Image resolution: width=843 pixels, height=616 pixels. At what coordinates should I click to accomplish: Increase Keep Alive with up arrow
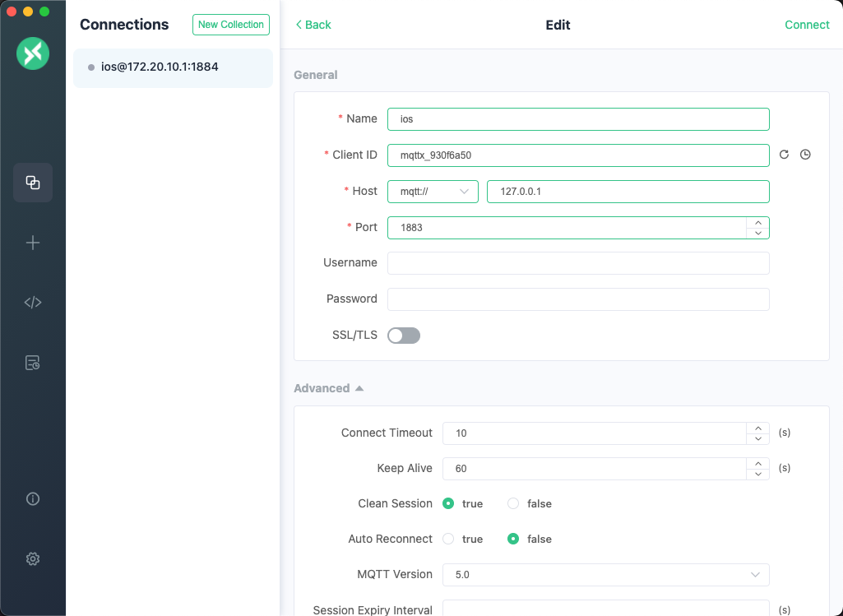[758, 463]
